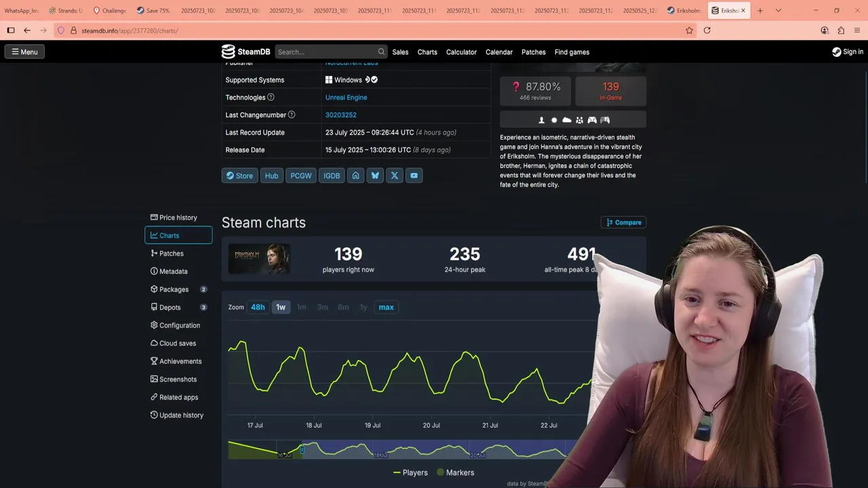868x488 pixels.
Task: Open the tracking protection shield icon
Action: point(61,30)
